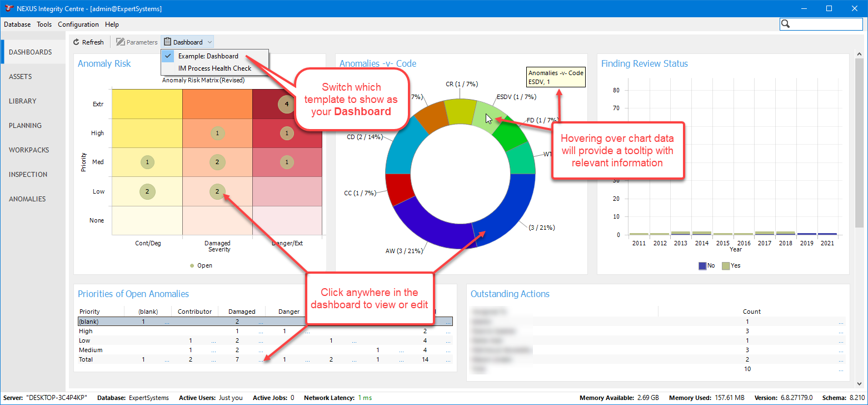Open the Anomaly Risk panel title
Viewport: 868px width, 405px height.
104,64
